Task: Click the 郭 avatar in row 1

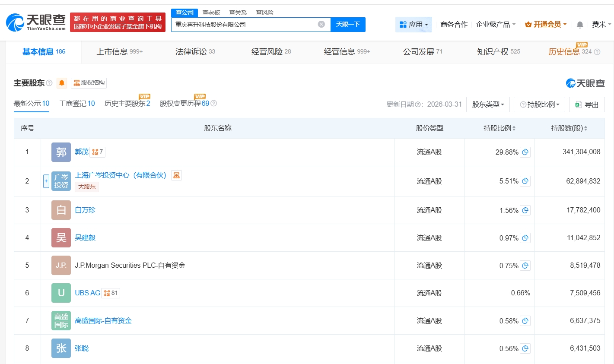Action: pyautogui.click(x=61, y=152)
